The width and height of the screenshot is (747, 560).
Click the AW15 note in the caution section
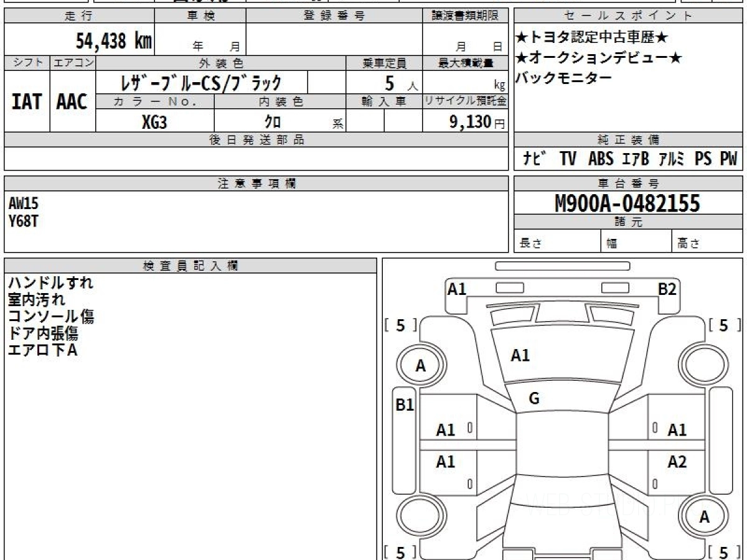(24, 203)
